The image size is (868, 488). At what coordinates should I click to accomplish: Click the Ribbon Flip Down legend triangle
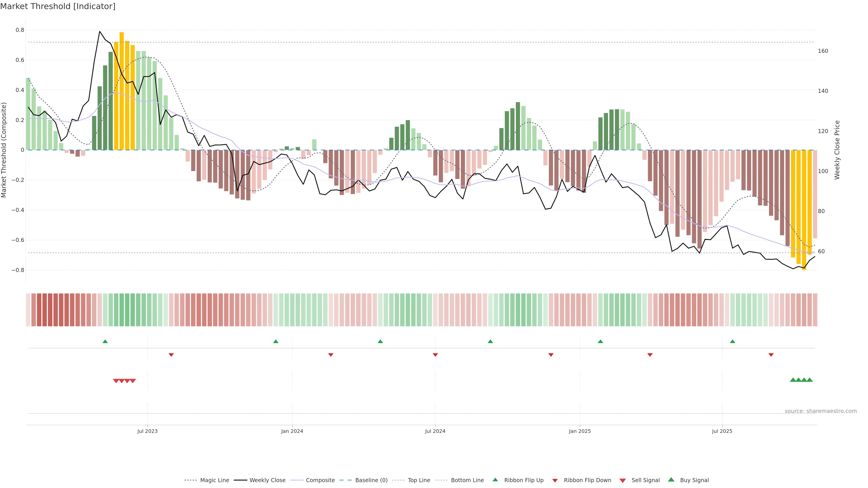point(555,481)
